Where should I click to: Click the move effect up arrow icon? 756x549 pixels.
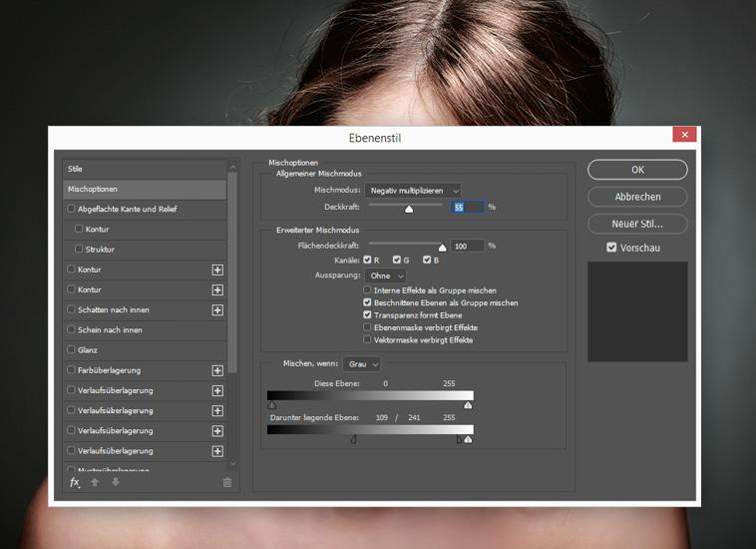click(95, 482)
